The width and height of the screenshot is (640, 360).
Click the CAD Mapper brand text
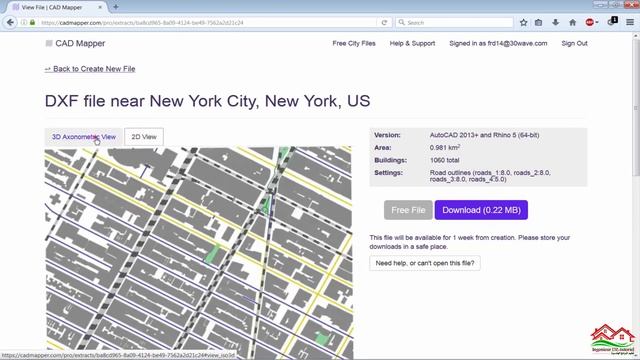click(80, 43)
